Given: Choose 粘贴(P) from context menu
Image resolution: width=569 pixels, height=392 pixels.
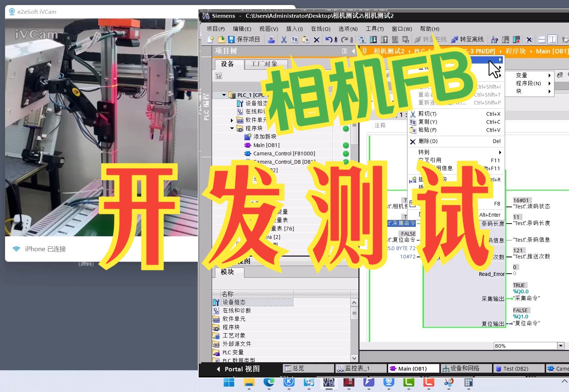Looking at the screenshot, I should click(x=455, y=130).
